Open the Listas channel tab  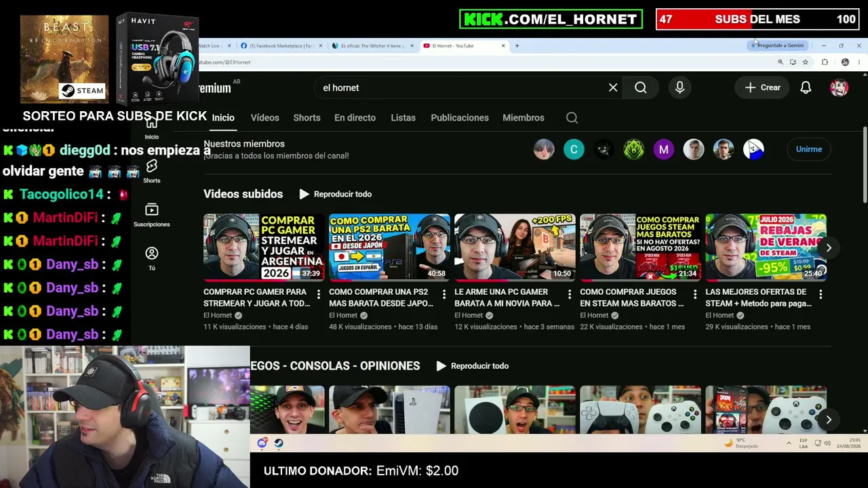(x=403, y=118)
